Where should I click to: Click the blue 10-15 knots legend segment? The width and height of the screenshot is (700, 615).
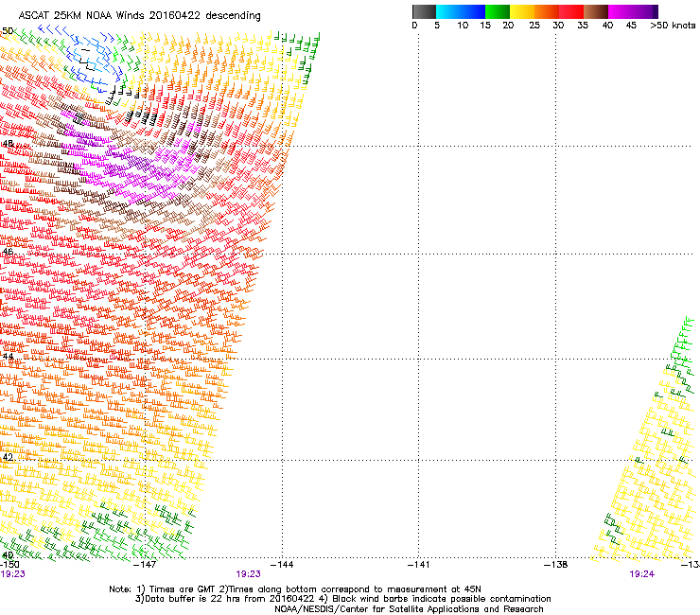[472, 11]
